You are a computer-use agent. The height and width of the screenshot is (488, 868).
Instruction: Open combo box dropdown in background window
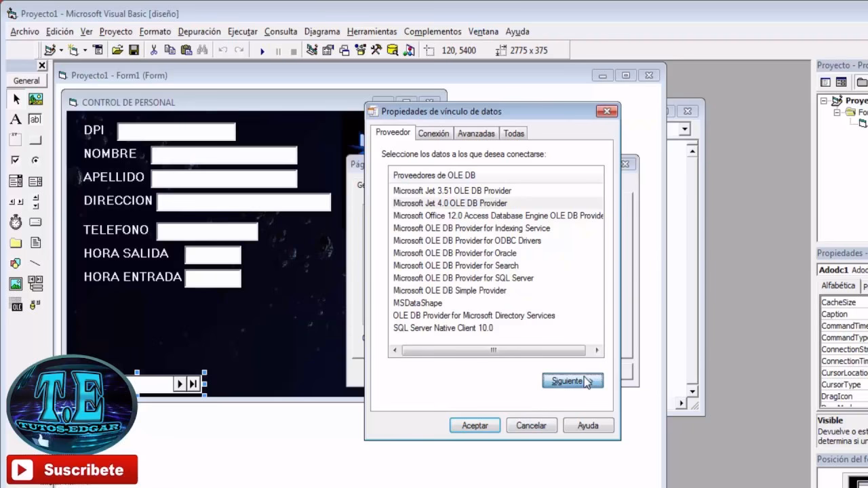pos(685,129)
